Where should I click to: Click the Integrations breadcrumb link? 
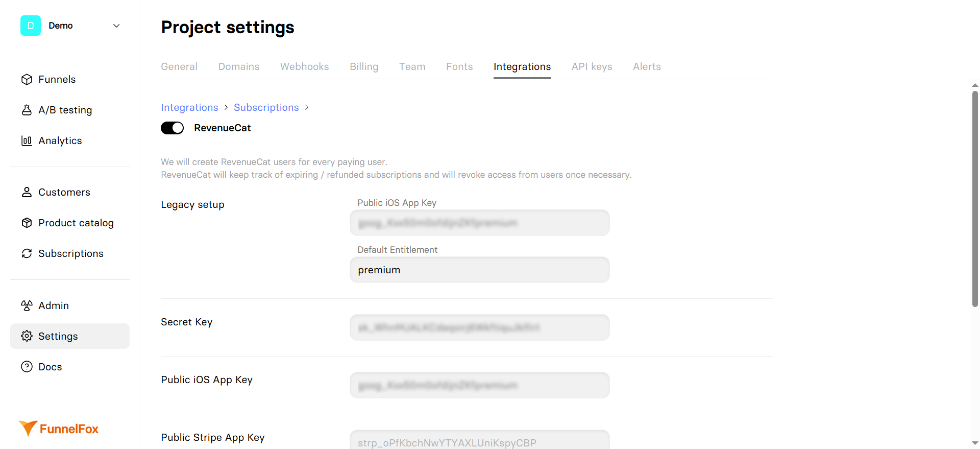tap(189, 107)
